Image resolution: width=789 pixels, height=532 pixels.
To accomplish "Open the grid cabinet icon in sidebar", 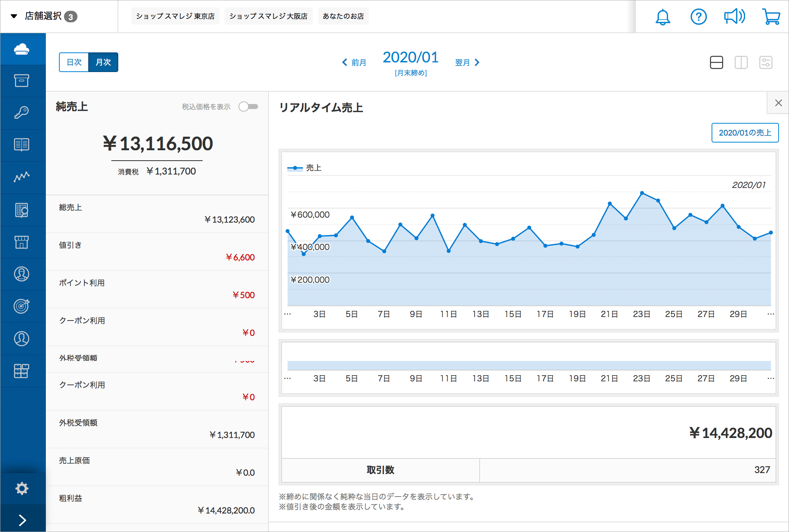I will pos(22,371).
